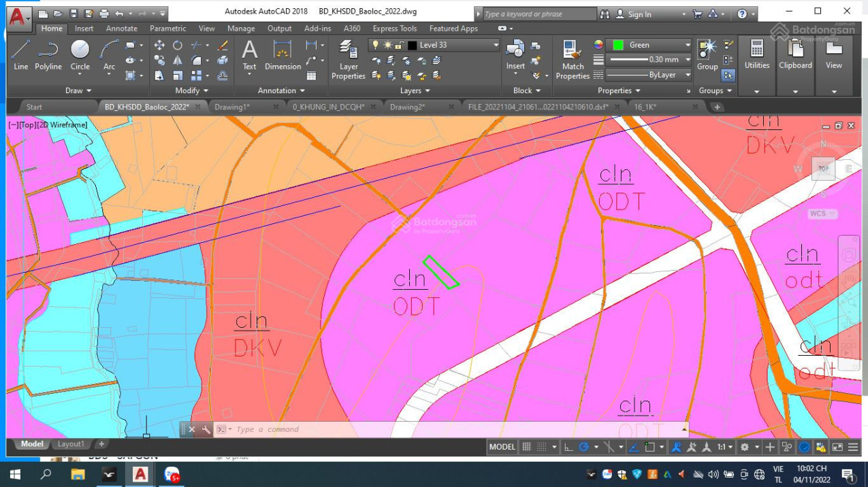Toggle Ortho mode in the status bar
868x487 pixels.
(568, 447)
